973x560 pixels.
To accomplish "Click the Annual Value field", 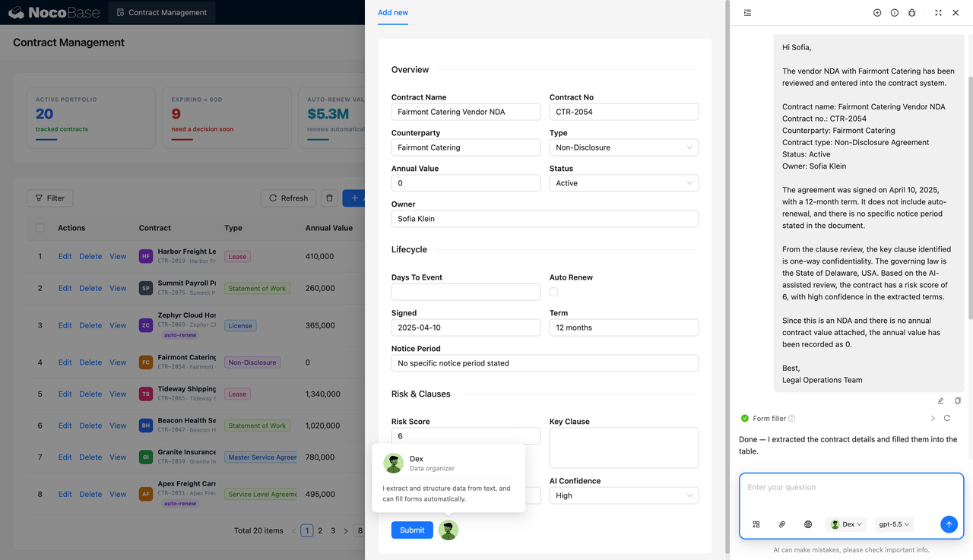I will 466,183.
